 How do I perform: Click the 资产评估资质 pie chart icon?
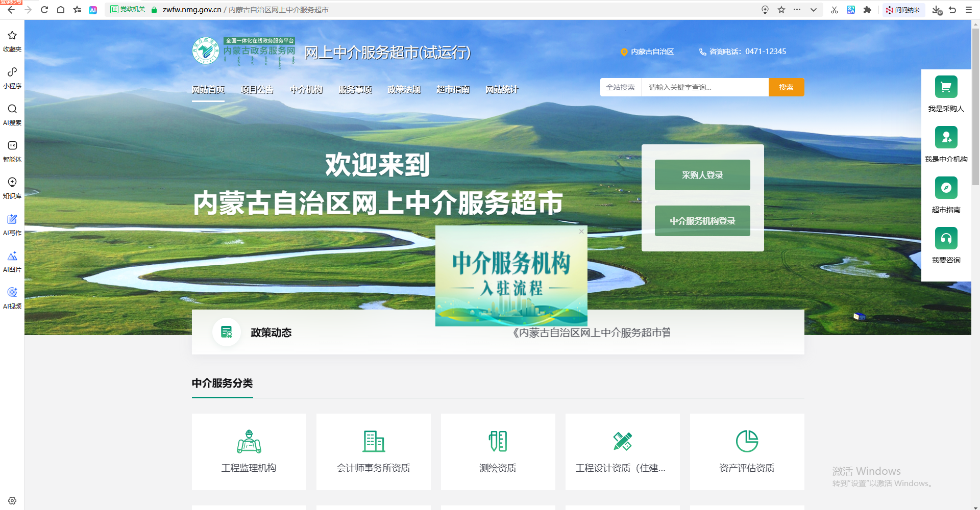747,441
